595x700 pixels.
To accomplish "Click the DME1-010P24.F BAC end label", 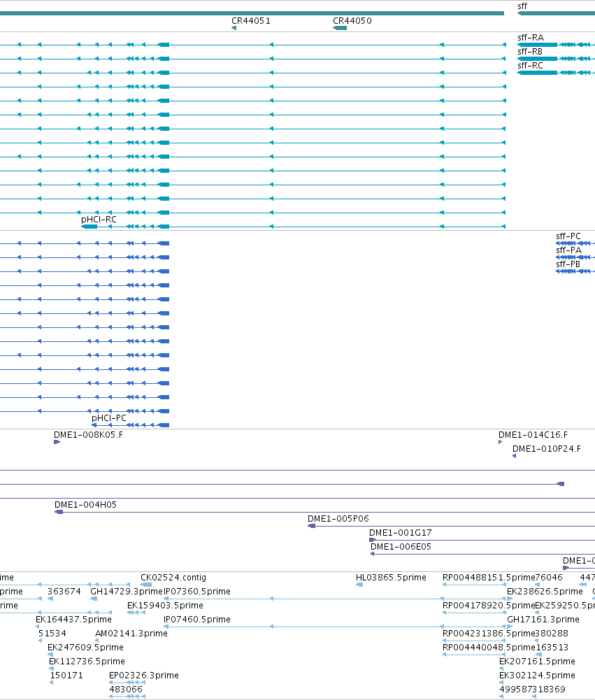I will [x=547, y=449].
